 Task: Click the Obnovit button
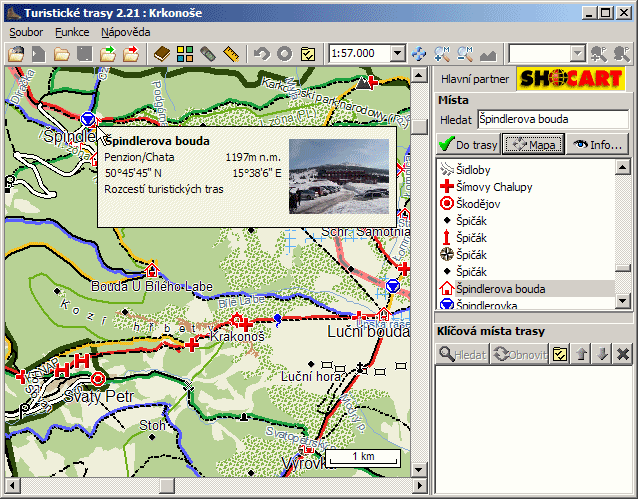[x=519, y=354]
